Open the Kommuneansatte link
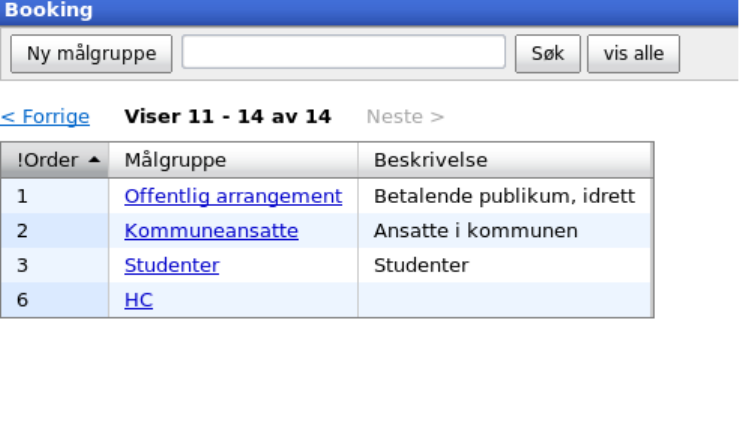 point(211,231)
